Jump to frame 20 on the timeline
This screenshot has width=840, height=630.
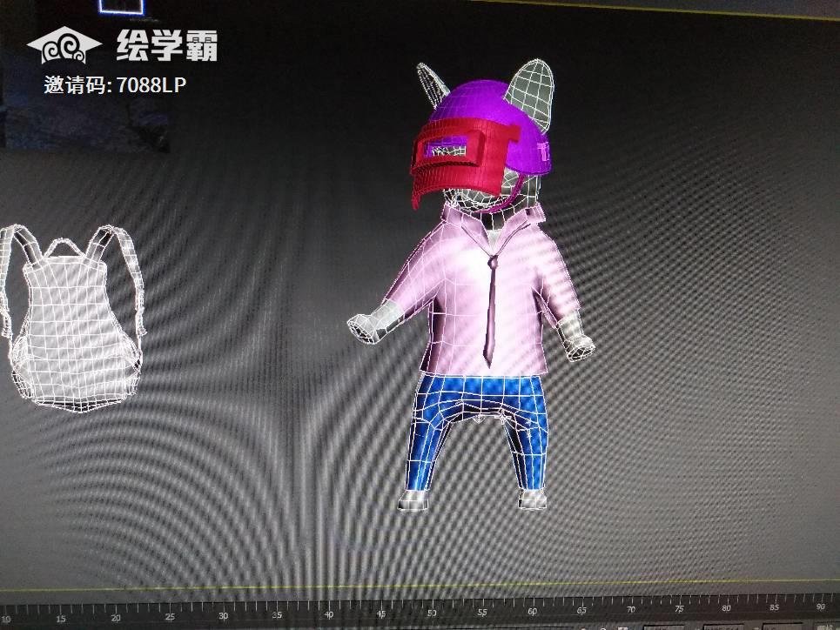click(x=116, y=618)
